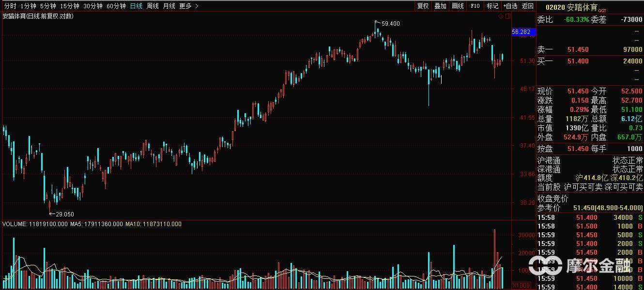Click the 沪可买可卖 trading status

point(583,187)
